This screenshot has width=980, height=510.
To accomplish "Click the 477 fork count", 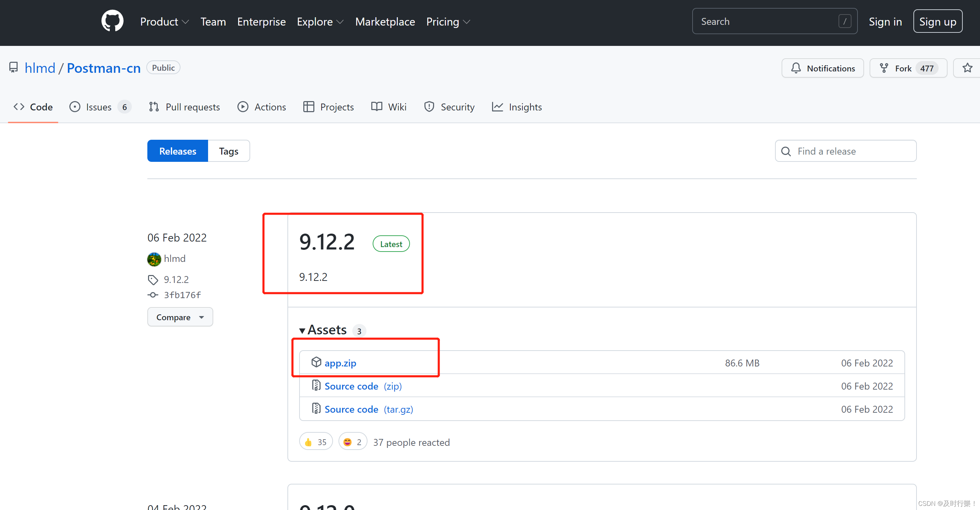I will [927, 68].
